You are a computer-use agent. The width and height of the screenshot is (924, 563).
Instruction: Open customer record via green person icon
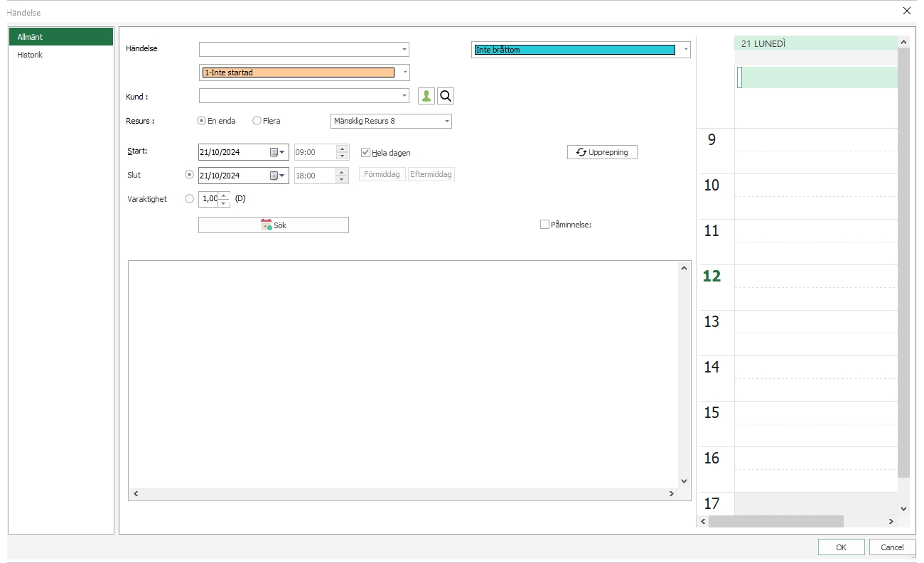point(426,96)
